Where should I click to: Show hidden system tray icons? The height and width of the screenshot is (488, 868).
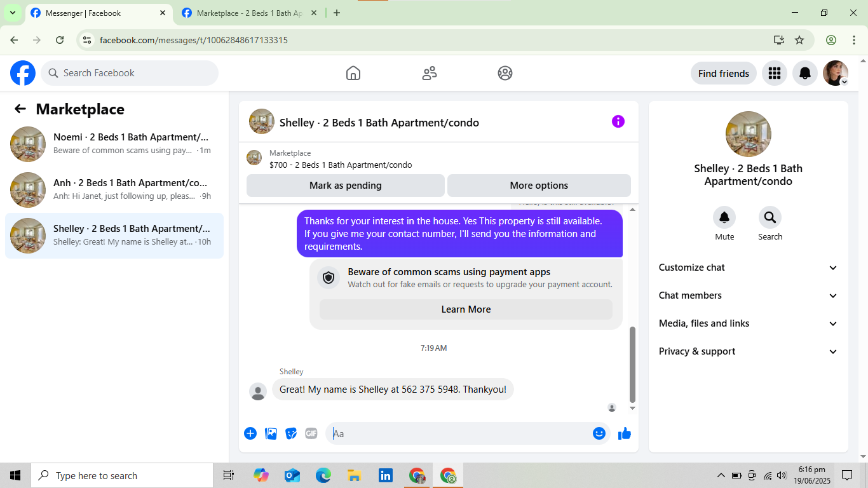click(721, 475)
